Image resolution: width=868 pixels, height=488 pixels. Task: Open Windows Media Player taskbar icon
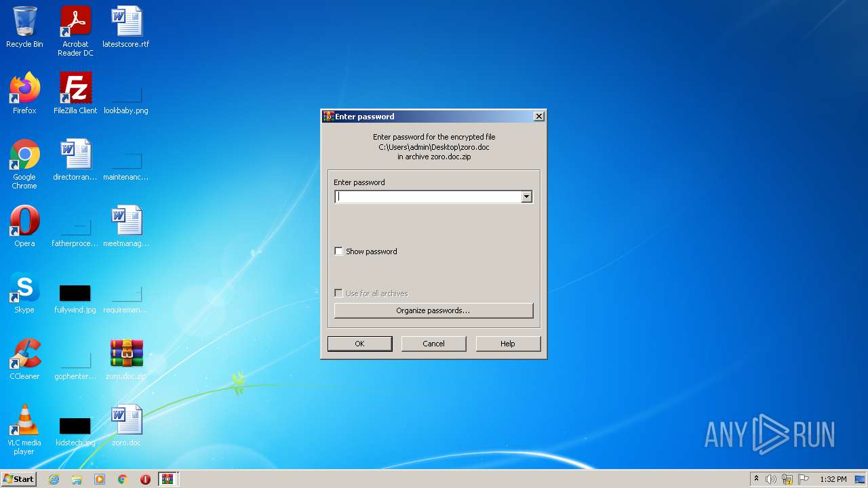point(100,479)
